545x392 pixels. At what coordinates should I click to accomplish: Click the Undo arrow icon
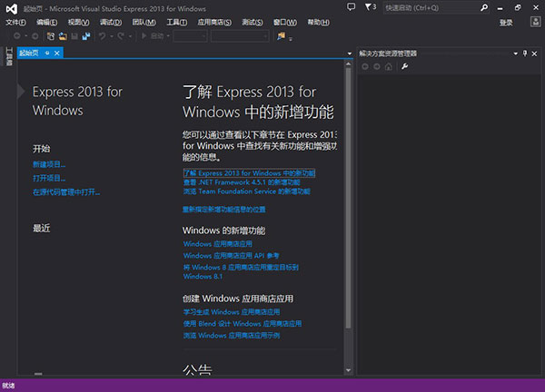[102, 35]
